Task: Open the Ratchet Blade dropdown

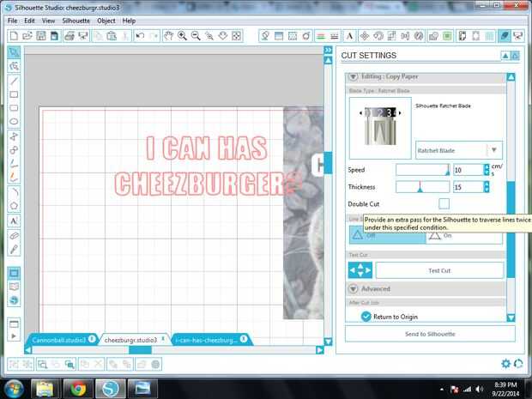Action: coord(459,150)
